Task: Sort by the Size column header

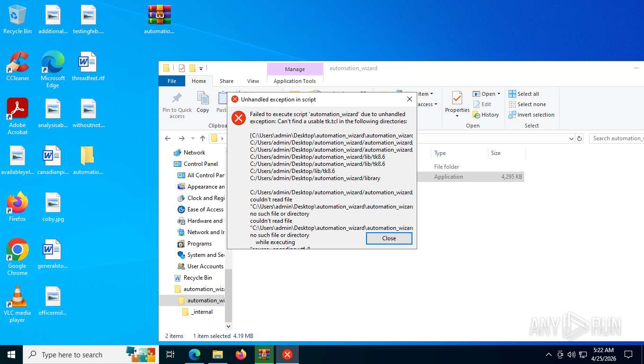Action: coord(507,153)
